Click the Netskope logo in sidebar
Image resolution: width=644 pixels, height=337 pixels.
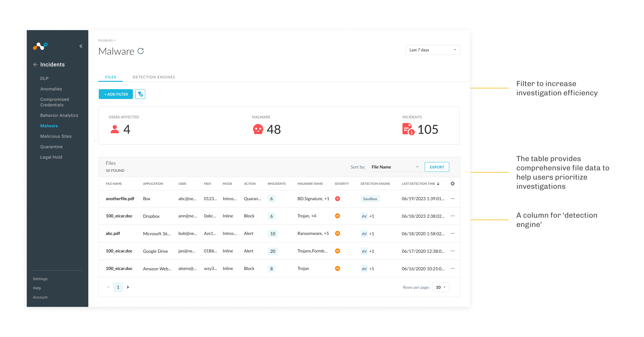(40, 46)
